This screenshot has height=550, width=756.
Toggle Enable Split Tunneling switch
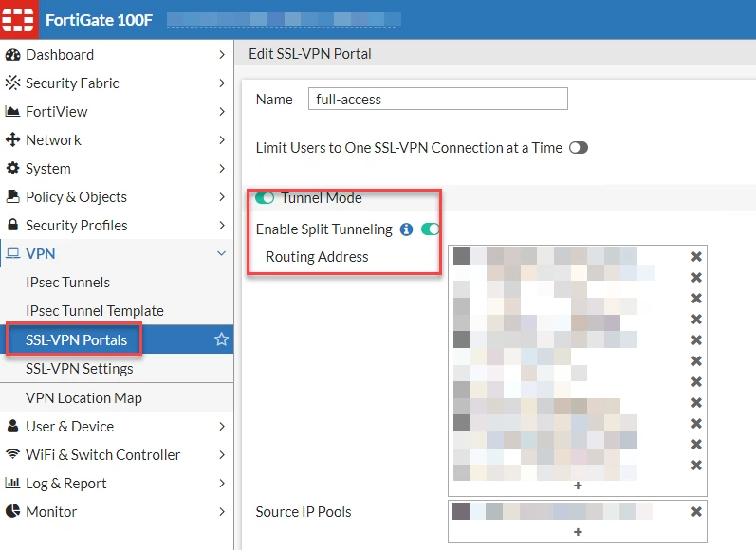[430, 229]
